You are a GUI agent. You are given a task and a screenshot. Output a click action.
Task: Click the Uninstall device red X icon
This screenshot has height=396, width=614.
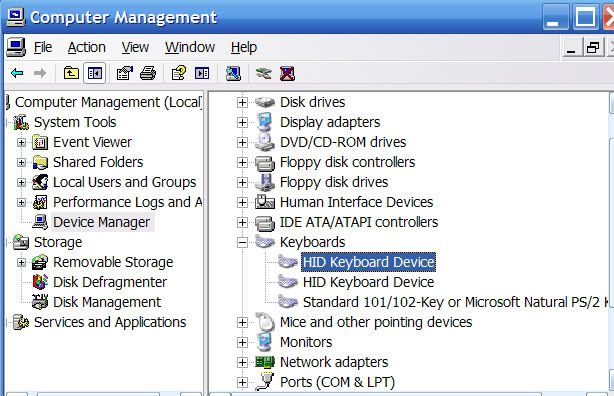click(x=287, y=73)
